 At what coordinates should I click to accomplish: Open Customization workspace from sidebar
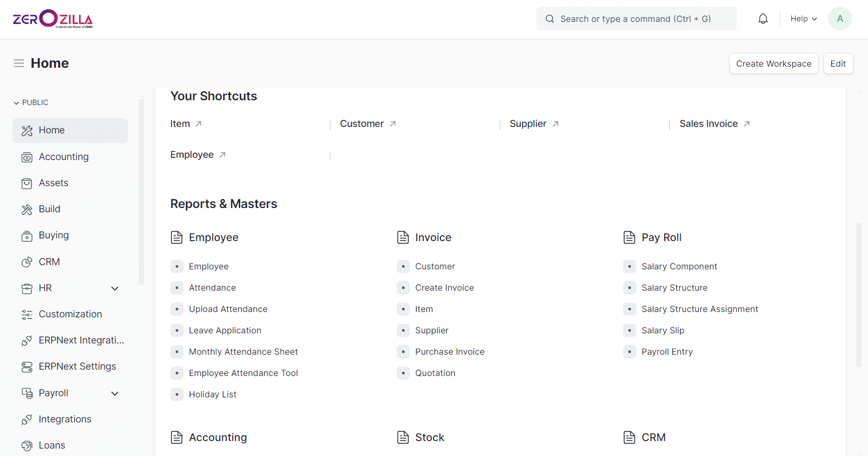(70, 314)
